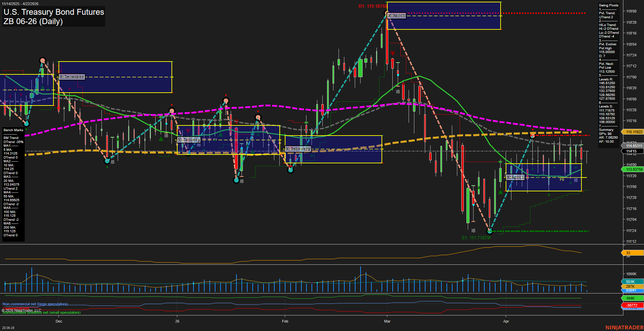Click the M:April monthly range label
Viewport: 644px width, 331px height.
tap(515, 177)
